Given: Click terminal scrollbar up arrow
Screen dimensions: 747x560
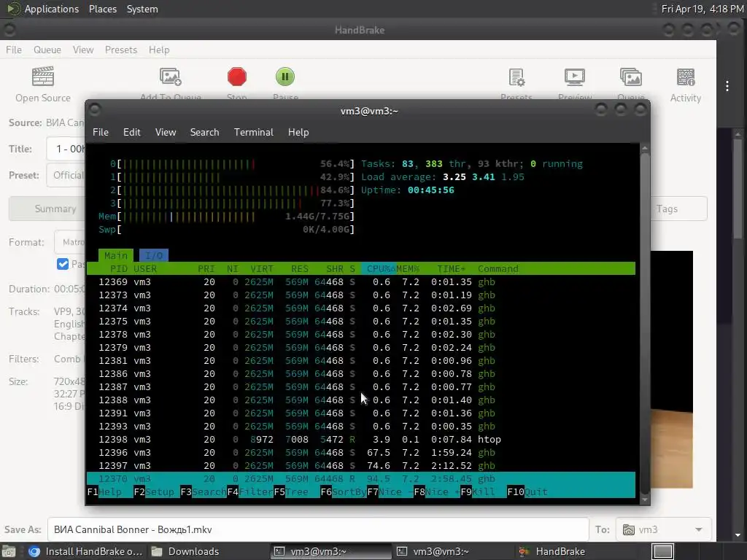Looking at the screenshot, I should click(x=645, y=148).
